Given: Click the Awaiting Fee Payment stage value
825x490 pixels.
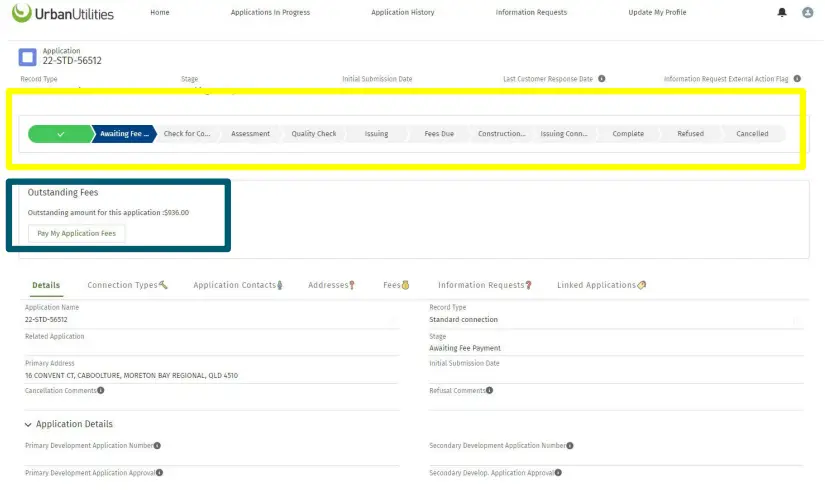Looking at the screenshot, I should [465, 348].
